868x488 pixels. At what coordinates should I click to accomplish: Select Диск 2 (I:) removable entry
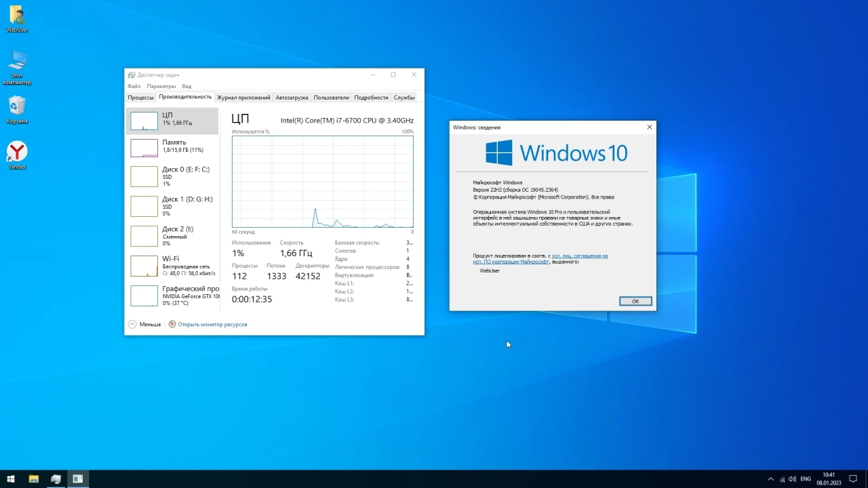click(x=172, y=236)
